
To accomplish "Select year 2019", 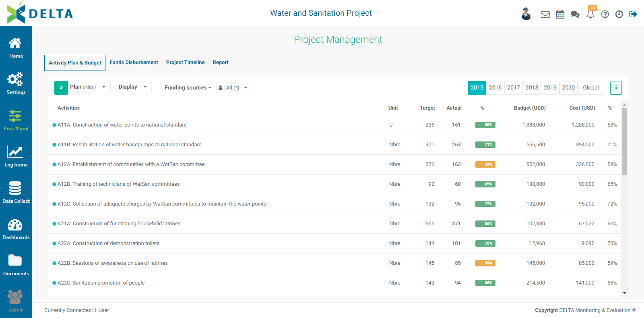I will point(550,87).
